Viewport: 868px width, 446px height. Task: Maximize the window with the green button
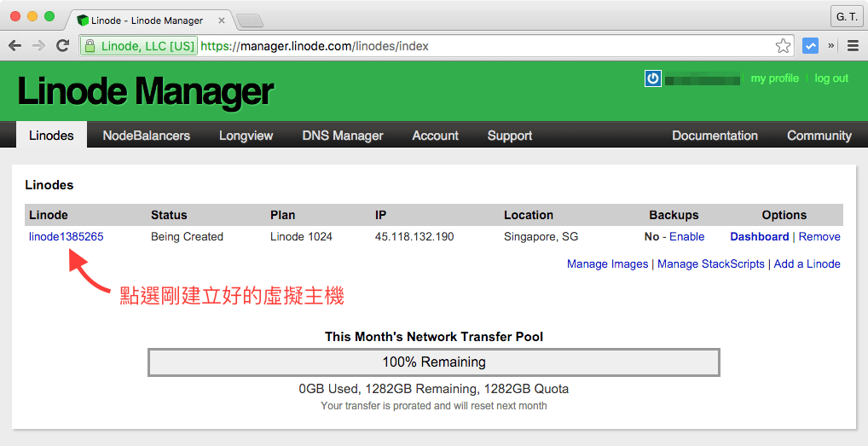click(49, 16)
